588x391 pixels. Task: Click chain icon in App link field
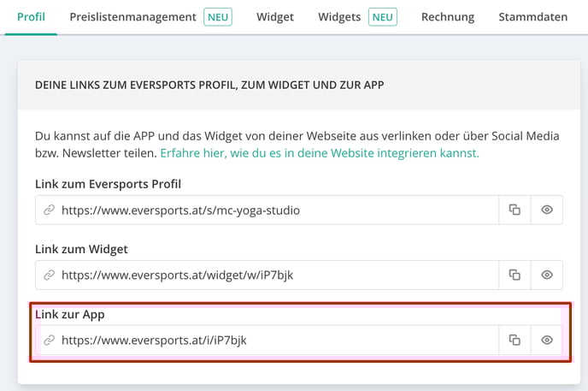click(x=49, y=341)
